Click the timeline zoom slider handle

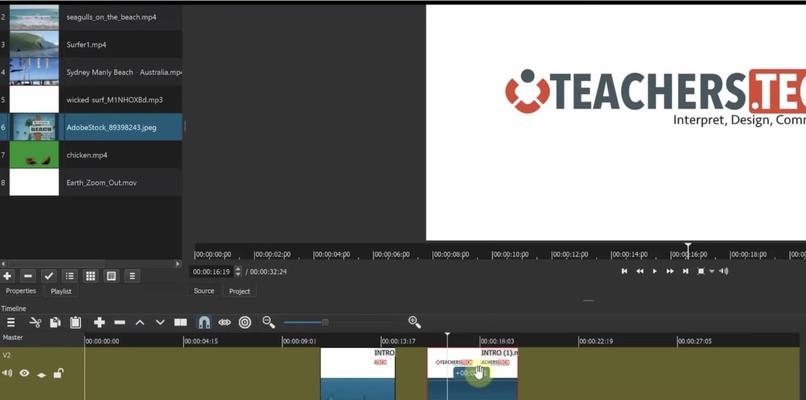pyautogui.click(x=325, y=322)
